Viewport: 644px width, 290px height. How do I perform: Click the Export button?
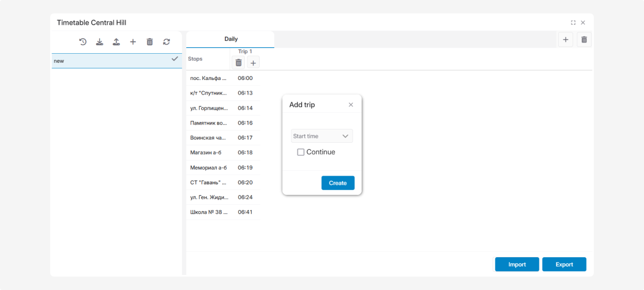pyautogui.click(x=564, y=264)
